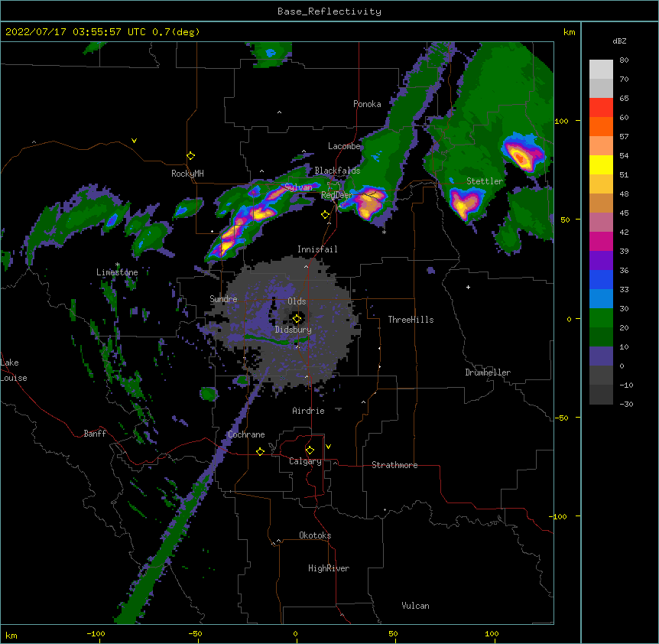Click the RockyMH label

pos(187,174)
